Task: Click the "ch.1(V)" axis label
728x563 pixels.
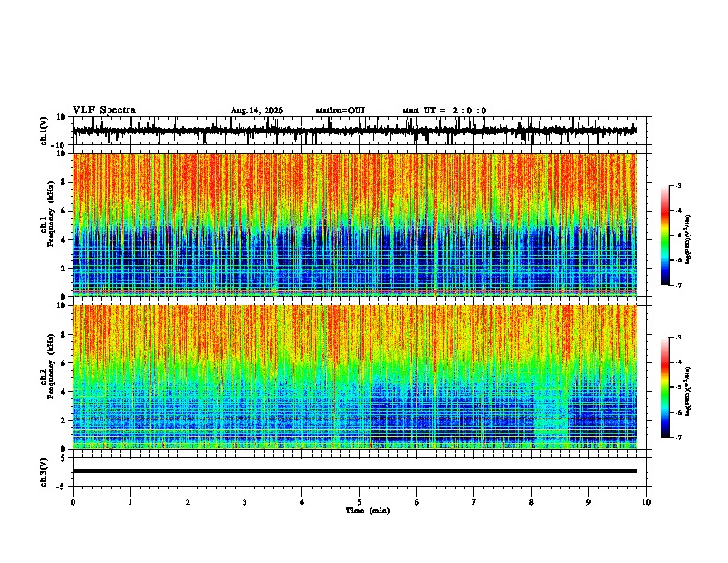Action: tap(44, 131)
